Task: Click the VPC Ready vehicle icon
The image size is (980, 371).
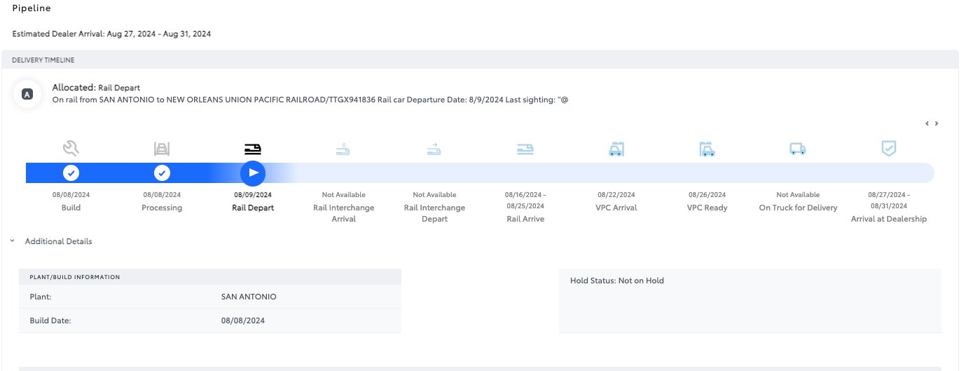Action: point(707,149)
